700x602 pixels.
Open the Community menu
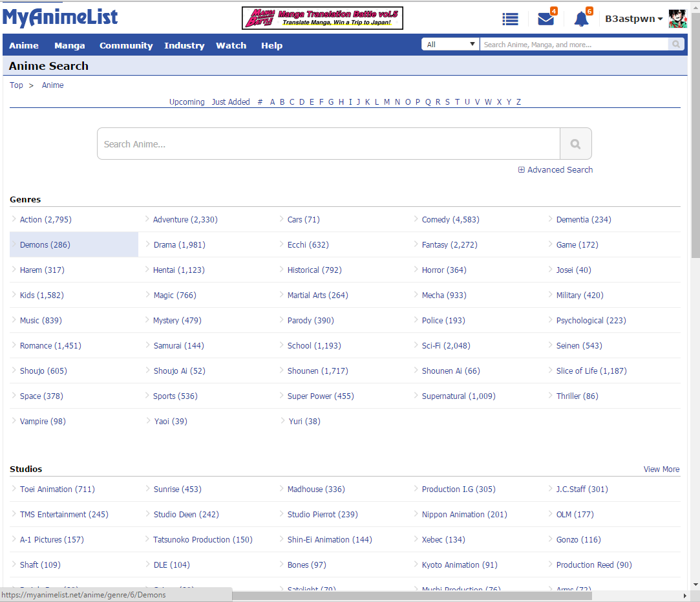pyautogui.click(x=126, y=45)
